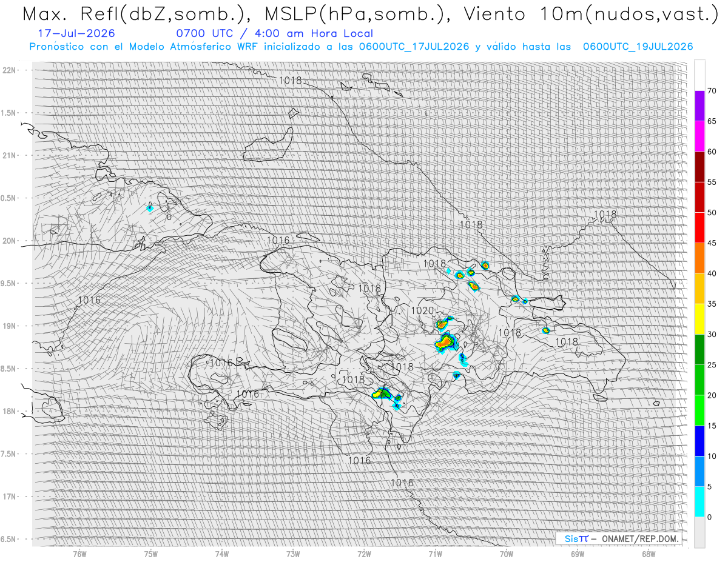Choose the bright red 45-50 dBZ legend band

tap(699, 228)
